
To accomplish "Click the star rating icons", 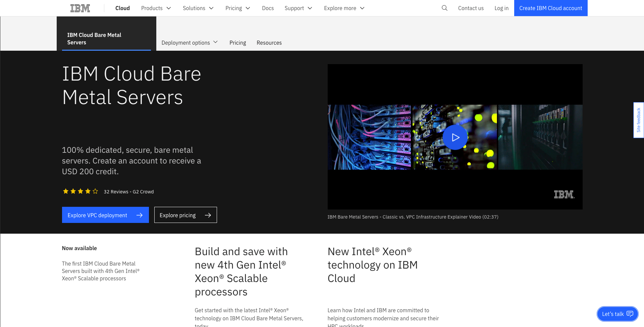I will pos(80,191).
